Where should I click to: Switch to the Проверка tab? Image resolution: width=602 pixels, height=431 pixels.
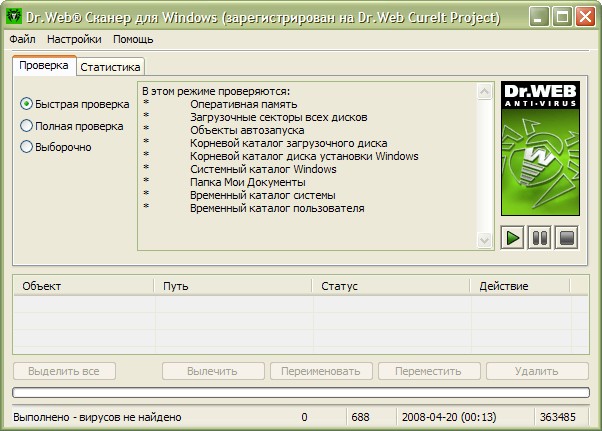click(x=44, y=65)
